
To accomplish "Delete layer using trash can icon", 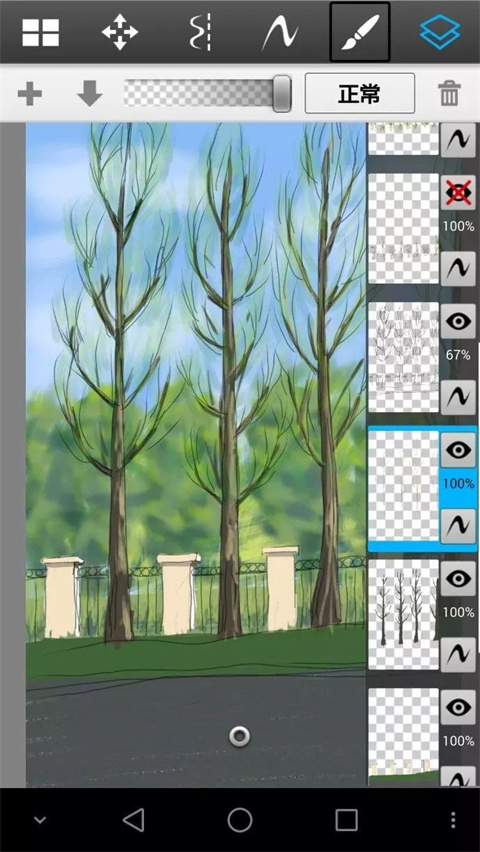I will (449, 93).
